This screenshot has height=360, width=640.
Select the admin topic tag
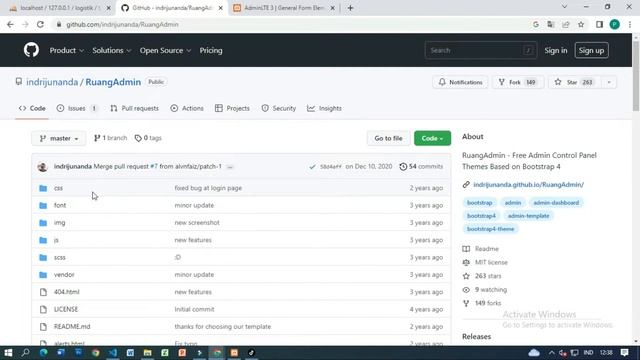click(513, 203)
